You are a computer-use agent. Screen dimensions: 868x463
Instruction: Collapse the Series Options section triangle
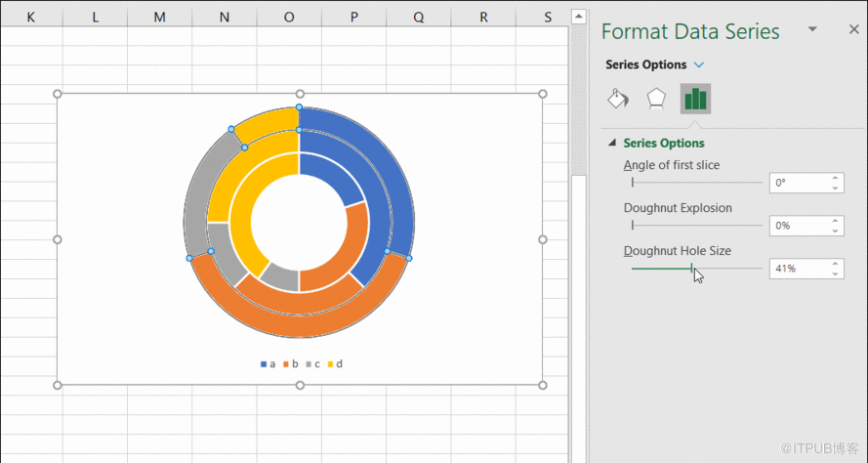point(612,143)
